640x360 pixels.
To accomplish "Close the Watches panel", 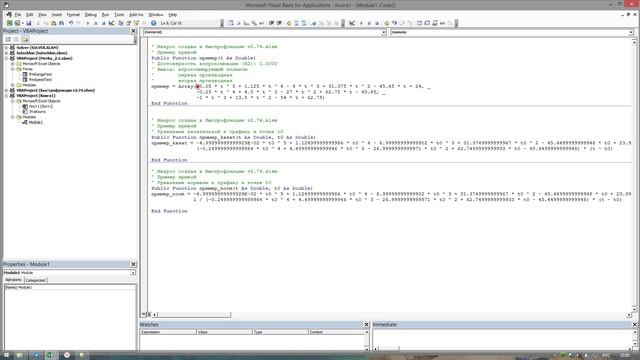I will click(x=366, y=324).
